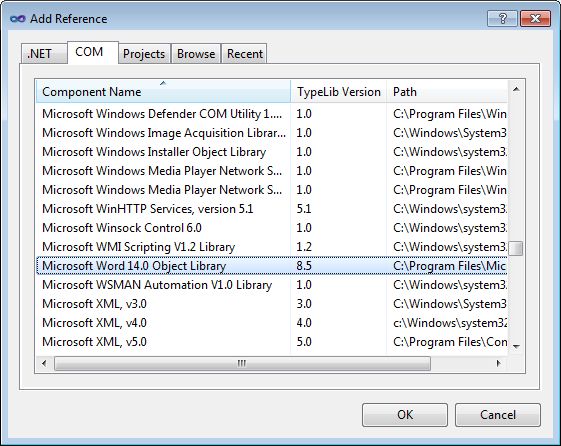Image resolution: width=561 pixels, height=446 pixels.
Task: Click the horizontal scrollbar thumb
Action: click(x=242, y=363)
